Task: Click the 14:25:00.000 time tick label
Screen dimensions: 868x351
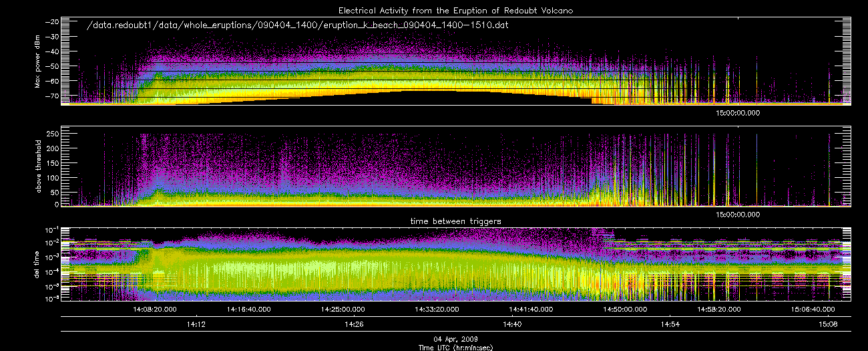Action: pyautogui.click(x=343, y=309)
